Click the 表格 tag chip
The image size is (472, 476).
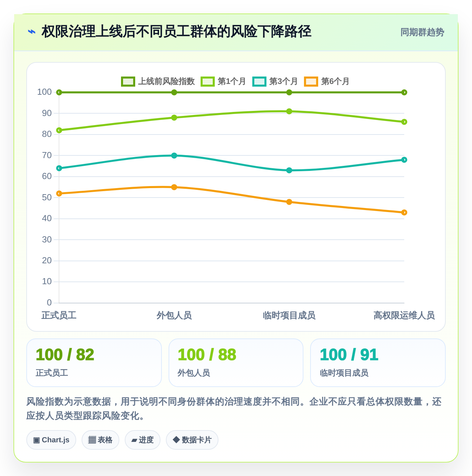pyautogui.click(x=100, y=440)
